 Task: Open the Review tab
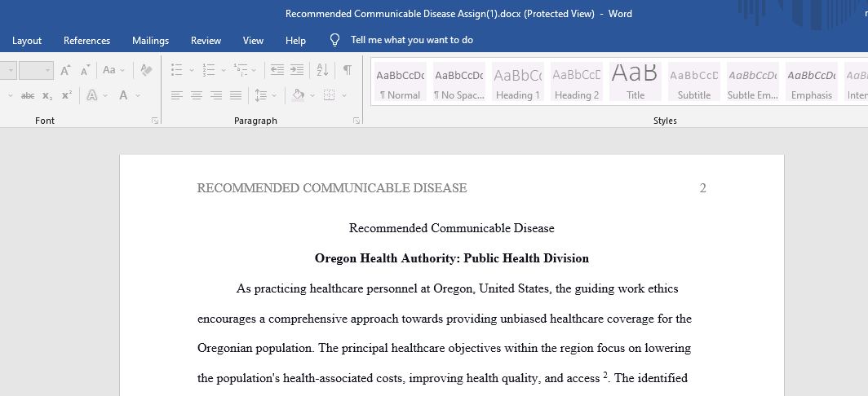(x=206, y=41)
